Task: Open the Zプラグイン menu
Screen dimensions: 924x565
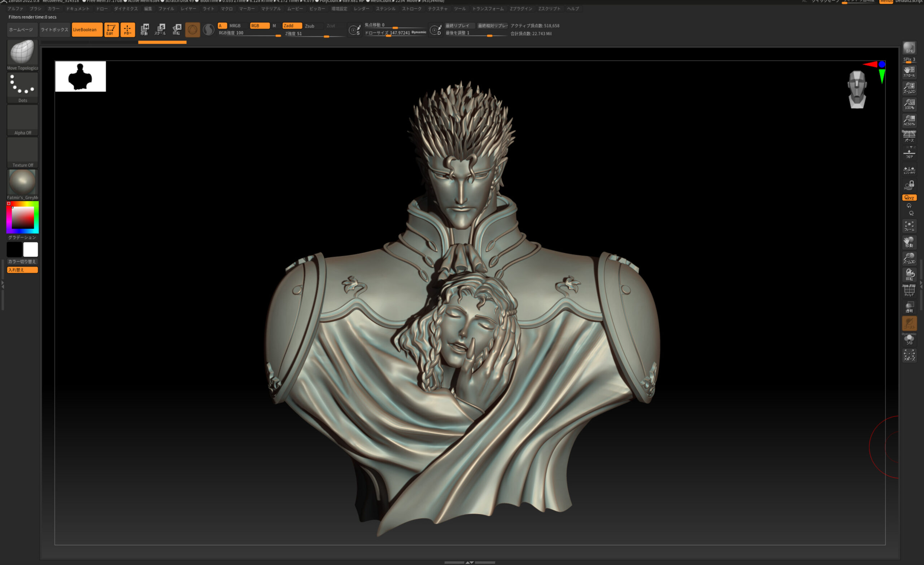Action: tap(521, 9)
